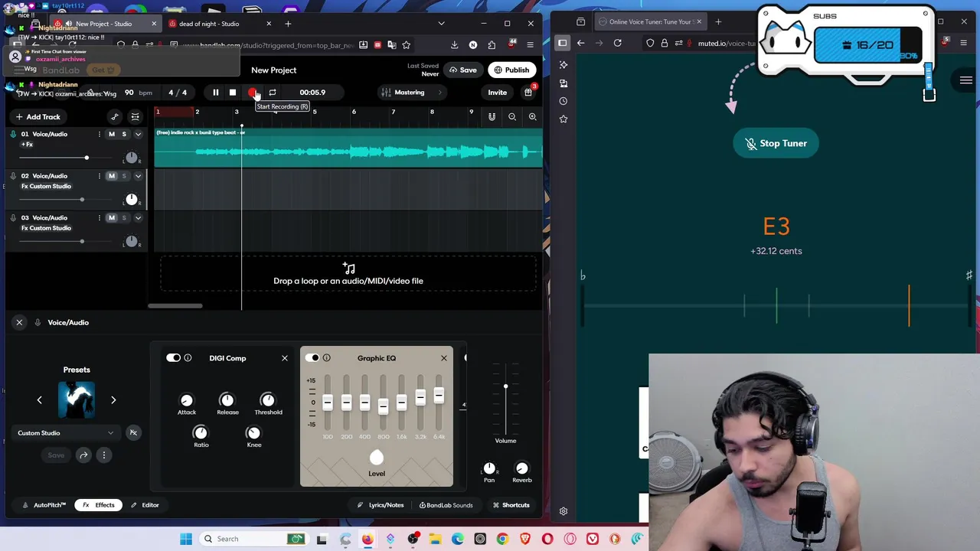
Task: Click the bpm tempo value 90
Action: coord(129,93)
